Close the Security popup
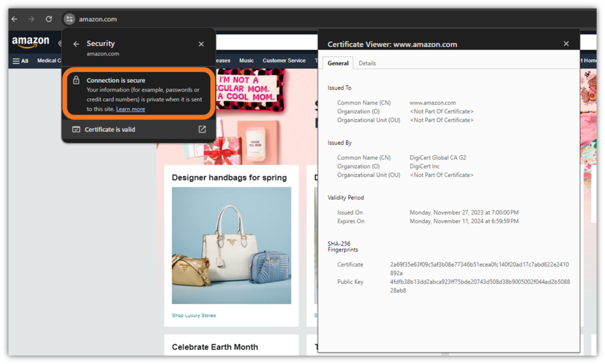Image resolution: width=605 pixels, height=364 pixels. pos(201,44)
